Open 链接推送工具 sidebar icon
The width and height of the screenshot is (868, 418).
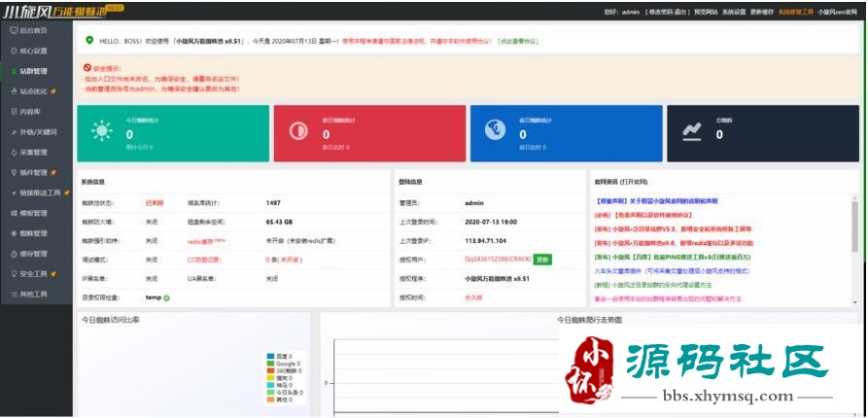pos(14,193)
